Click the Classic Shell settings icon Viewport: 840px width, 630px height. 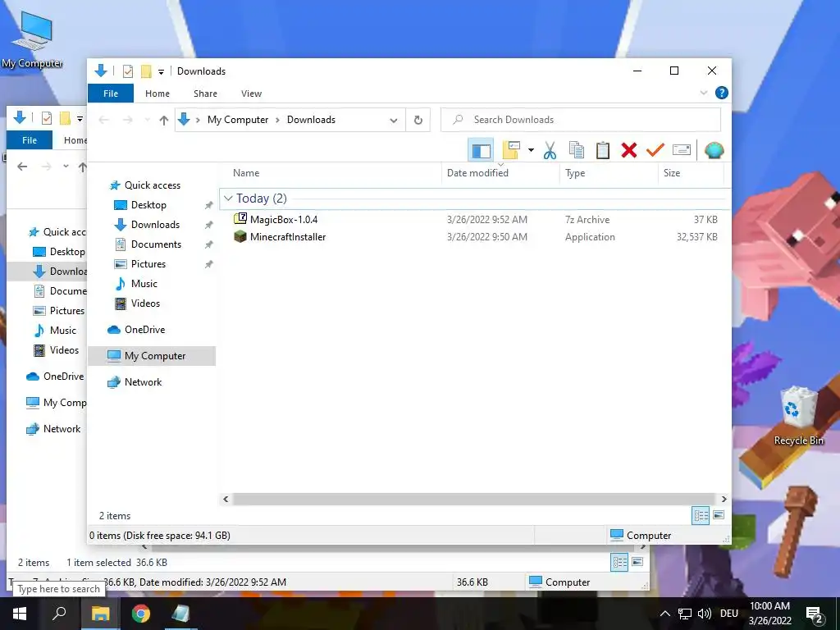[x=714, y=151]
